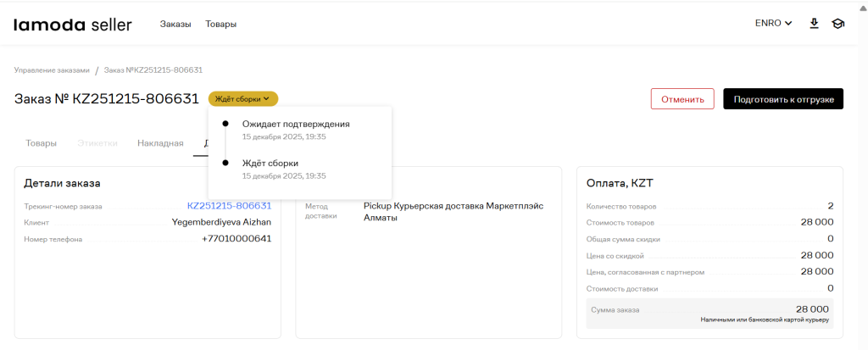Expand the ENRO account dropdown

click(772, 24)
